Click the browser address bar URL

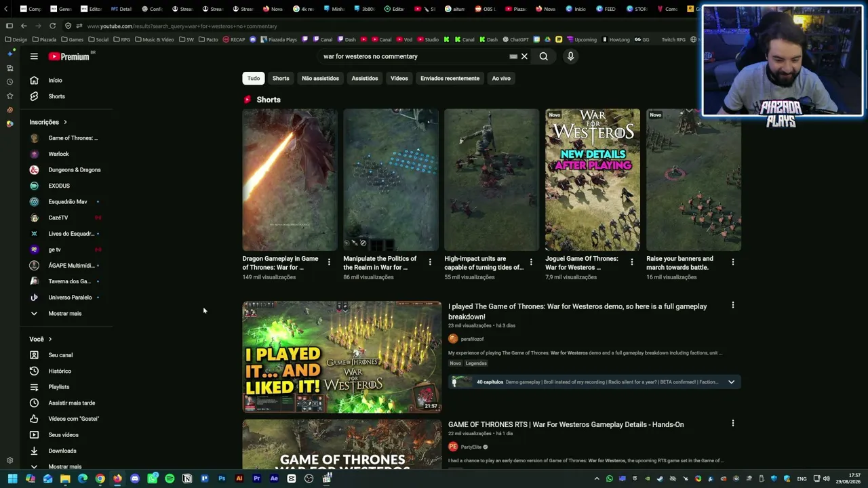182,26
